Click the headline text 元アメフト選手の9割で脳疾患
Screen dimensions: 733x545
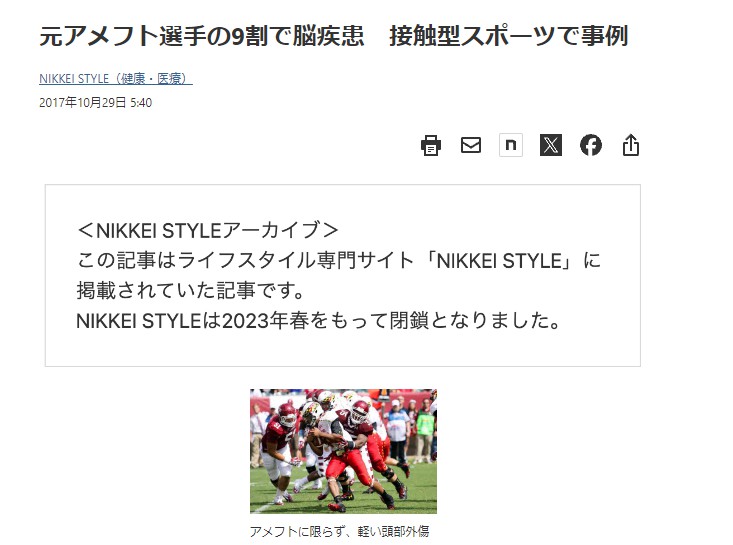[x=202, y=36]
